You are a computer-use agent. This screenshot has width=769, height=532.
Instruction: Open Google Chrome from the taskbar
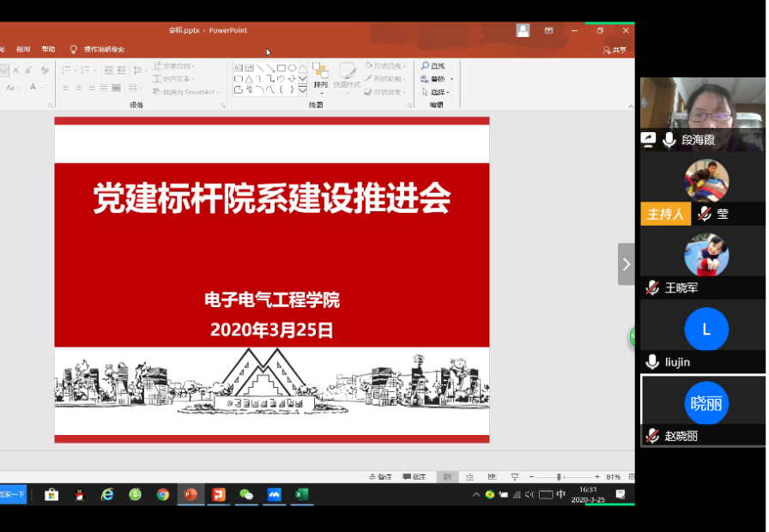tap(163, 494)
